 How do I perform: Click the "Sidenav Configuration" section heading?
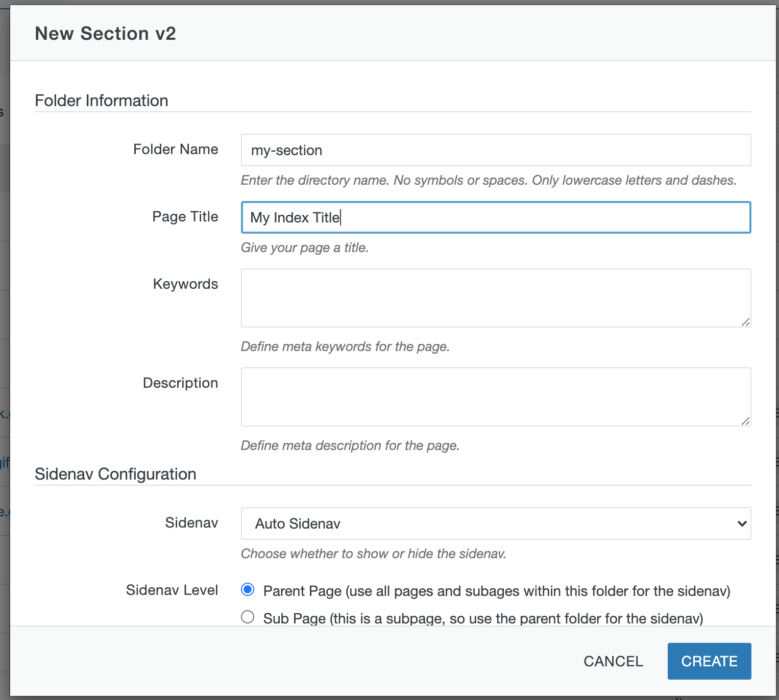pos(115,474)
